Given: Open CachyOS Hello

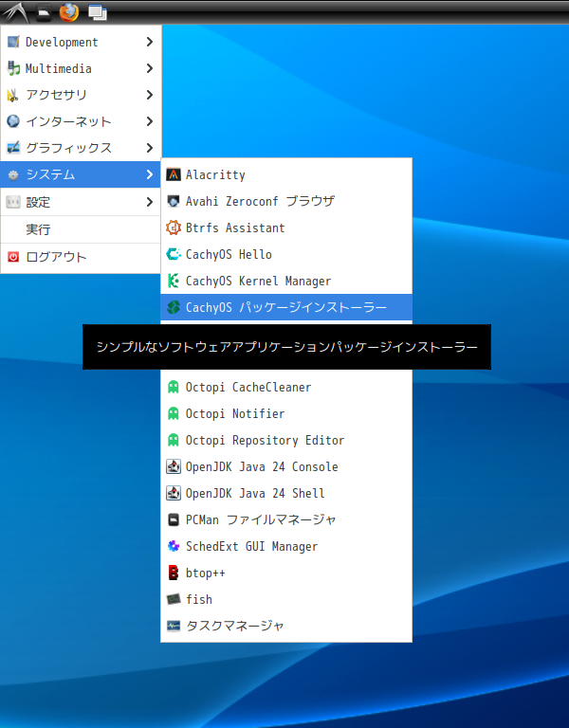Looking at the screenshot, I should coord(286,254).
